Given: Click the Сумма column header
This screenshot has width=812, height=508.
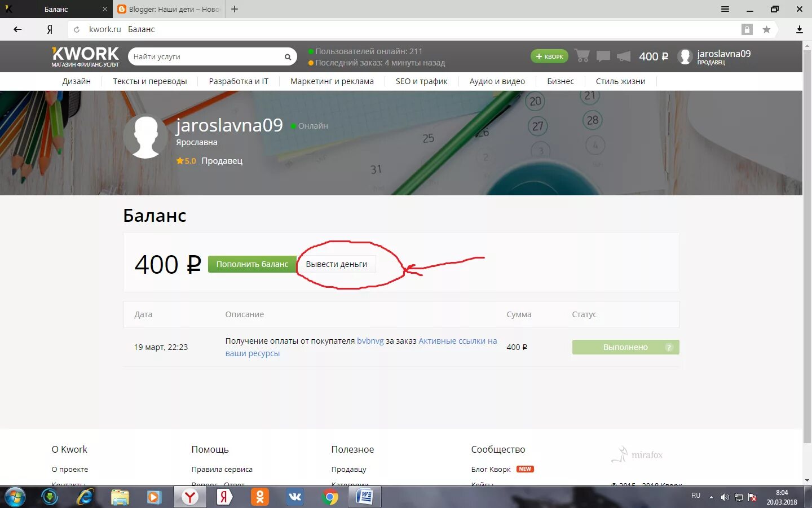Looking at the screenshot, I should coord(519,314).
